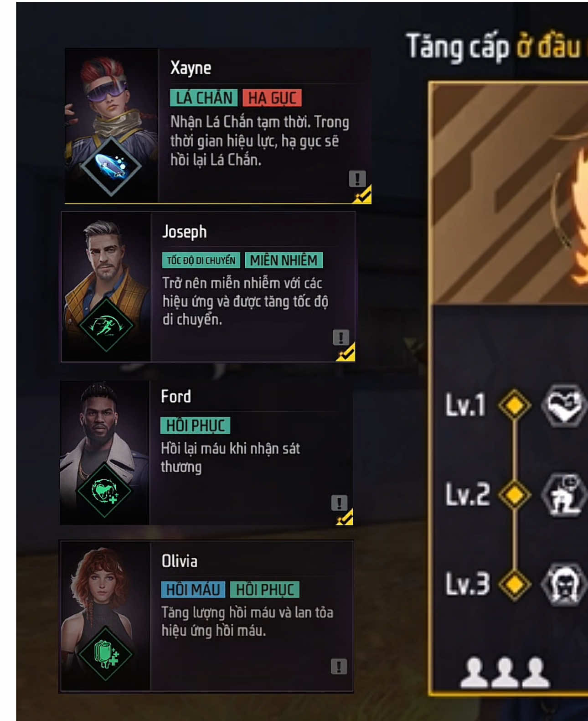
Task: Tap Ford's heart recovery skill icon
Action: (105, 491)
